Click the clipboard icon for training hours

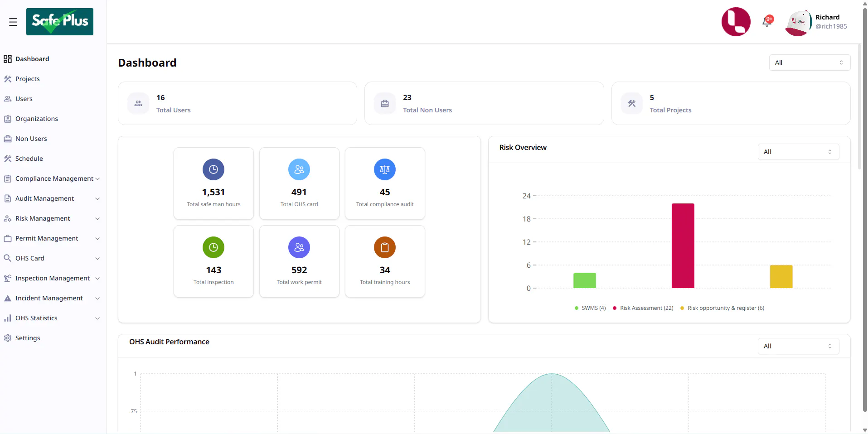pos(385,247)
